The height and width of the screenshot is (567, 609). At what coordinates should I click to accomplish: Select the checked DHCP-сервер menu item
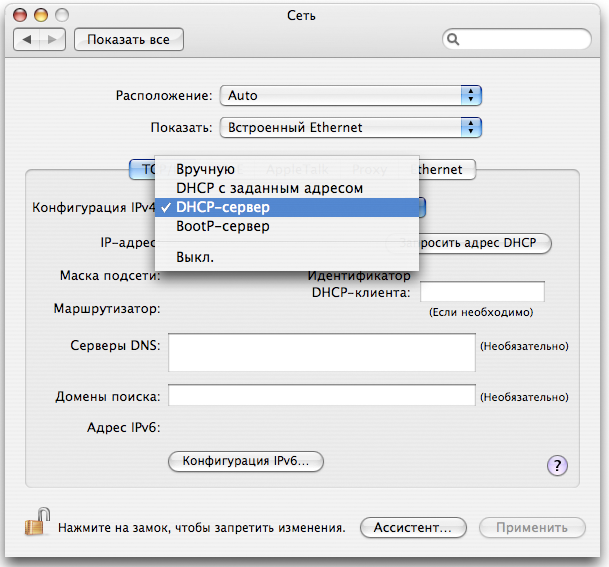click(x=236, y=207)
